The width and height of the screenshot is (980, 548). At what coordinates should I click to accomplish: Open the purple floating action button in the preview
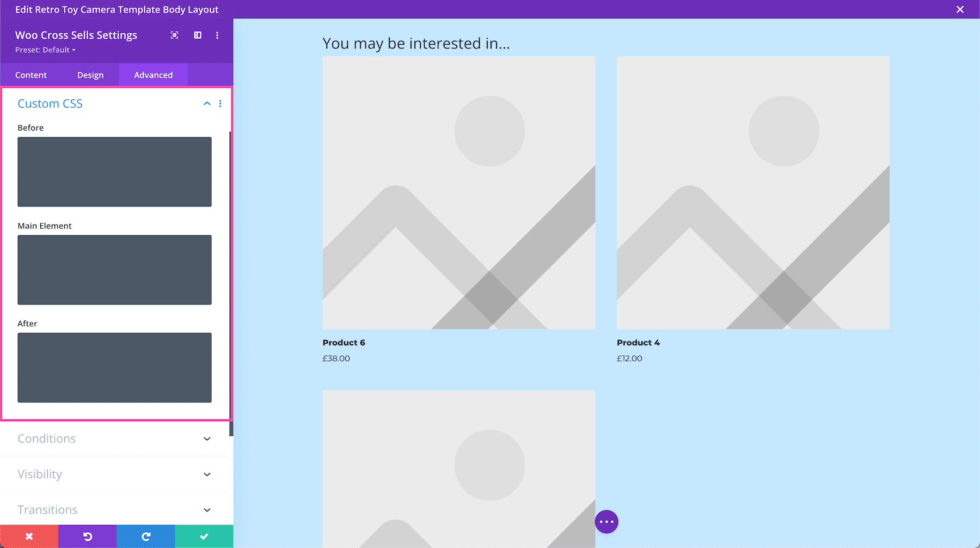(607, 521)
